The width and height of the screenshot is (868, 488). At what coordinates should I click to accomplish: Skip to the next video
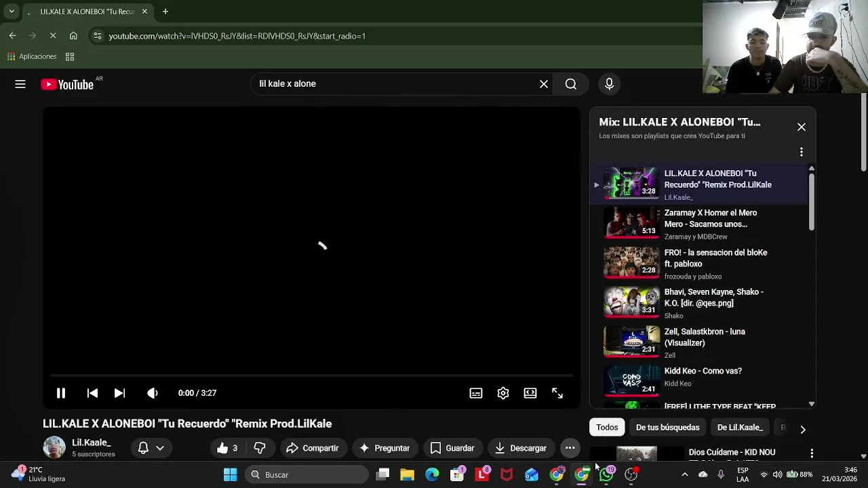tap(119, 393)
